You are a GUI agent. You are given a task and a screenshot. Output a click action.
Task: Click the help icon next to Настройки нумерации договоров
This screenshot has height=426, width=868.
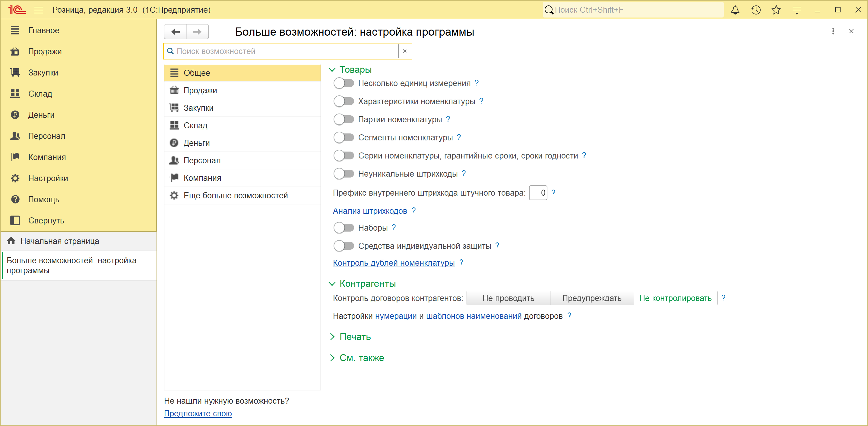569,316
